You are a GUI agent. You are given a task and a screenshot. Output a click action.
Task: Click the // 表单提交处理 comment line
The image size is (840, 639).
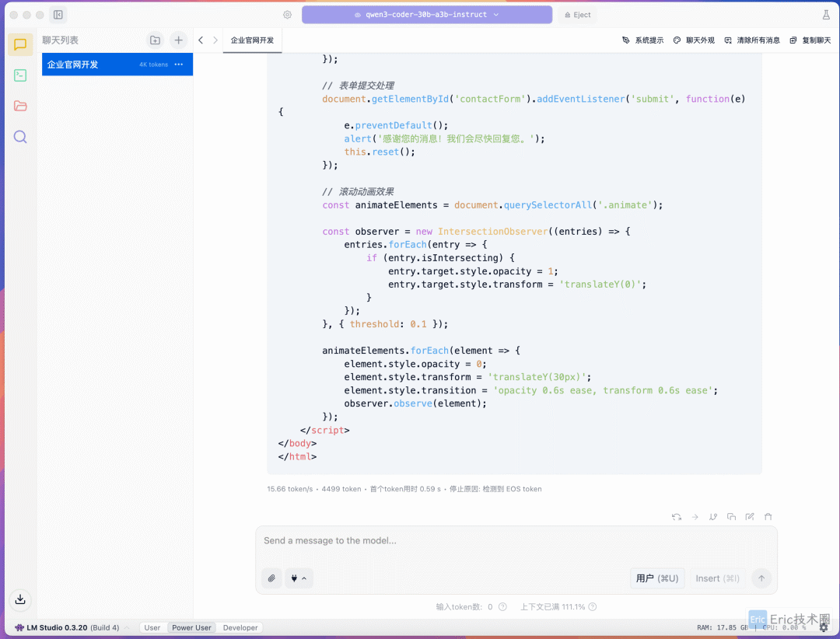tap(358, 86)
